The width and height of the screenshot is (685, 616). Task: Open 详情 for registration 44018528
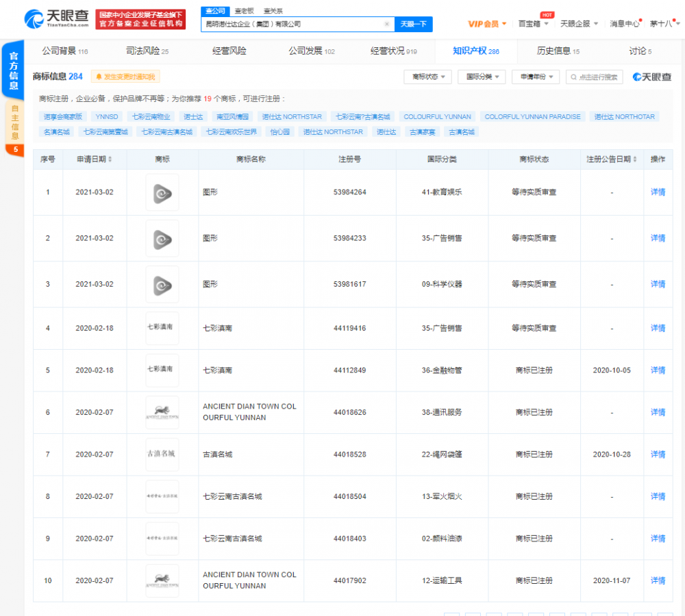[658, 454]
